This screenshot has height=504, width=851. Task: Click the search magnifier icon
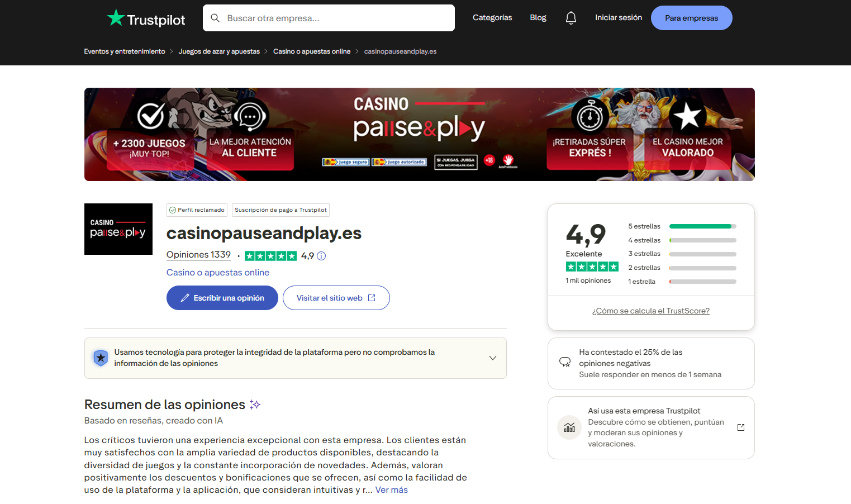click(x=215, y=18)
